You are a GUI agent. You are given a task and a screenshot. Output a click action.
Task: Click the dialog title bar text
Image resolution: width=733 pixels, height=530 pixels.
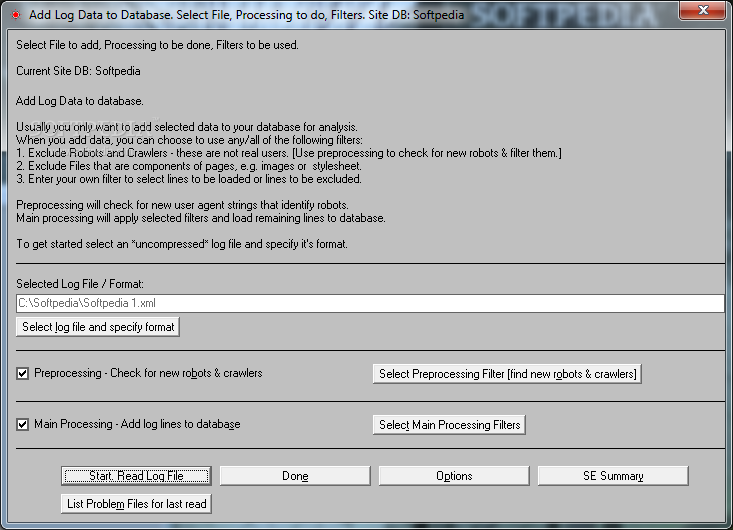click(246, 15)
